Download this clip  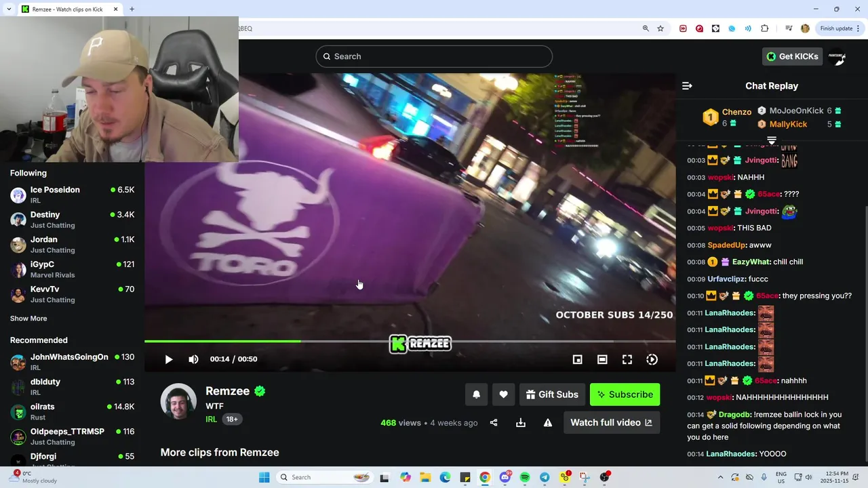point(521,423)
